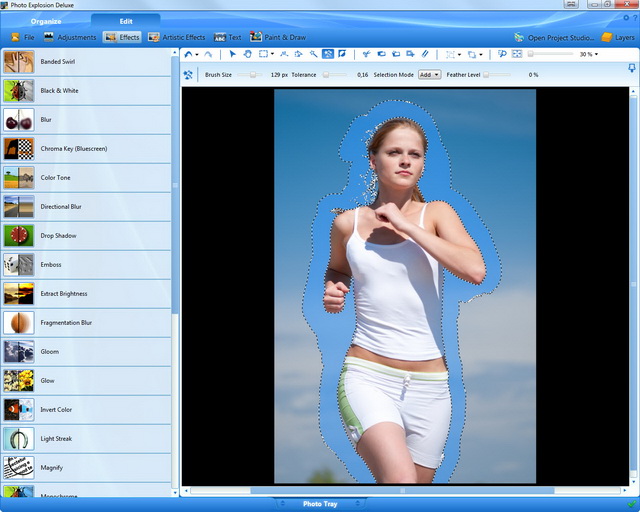The height and width of the screenshot is (512, 640).
Task: Click Open Project Studio button
Action: coord(554,38)
